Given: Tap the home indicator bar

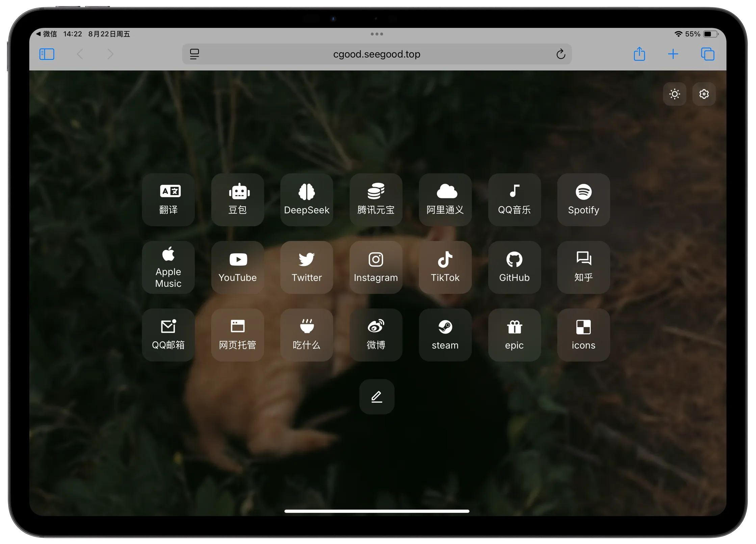Looking at the screenshot, I should tap(377, 511).
